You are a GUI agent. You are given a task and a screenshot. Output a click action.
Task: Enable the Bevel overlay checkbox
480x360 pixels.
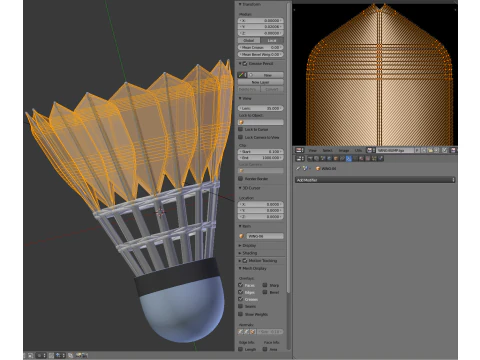tap(265, 292)
